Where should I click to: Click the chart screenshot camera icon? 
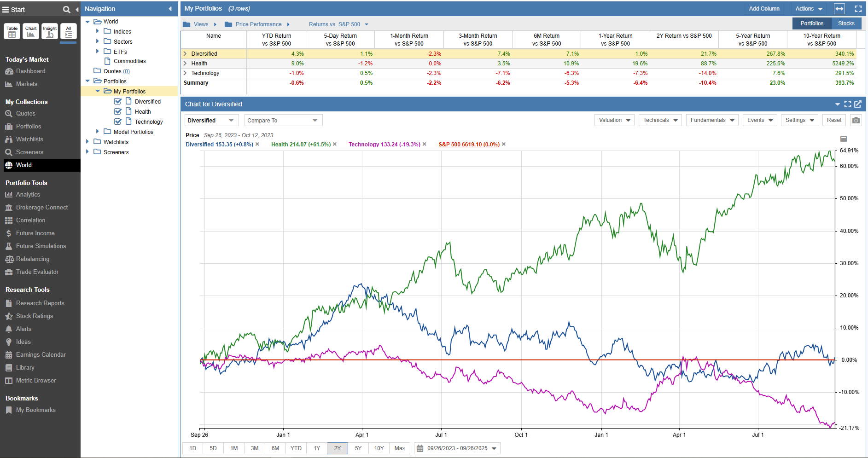click(x=856, y=121)
